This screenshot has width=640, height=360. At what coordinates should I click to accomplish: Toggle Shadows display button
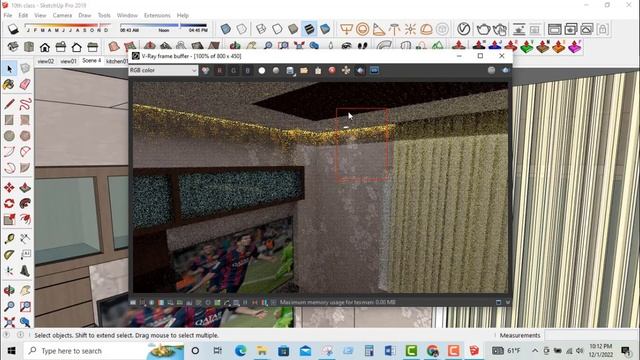pos(13,29)
